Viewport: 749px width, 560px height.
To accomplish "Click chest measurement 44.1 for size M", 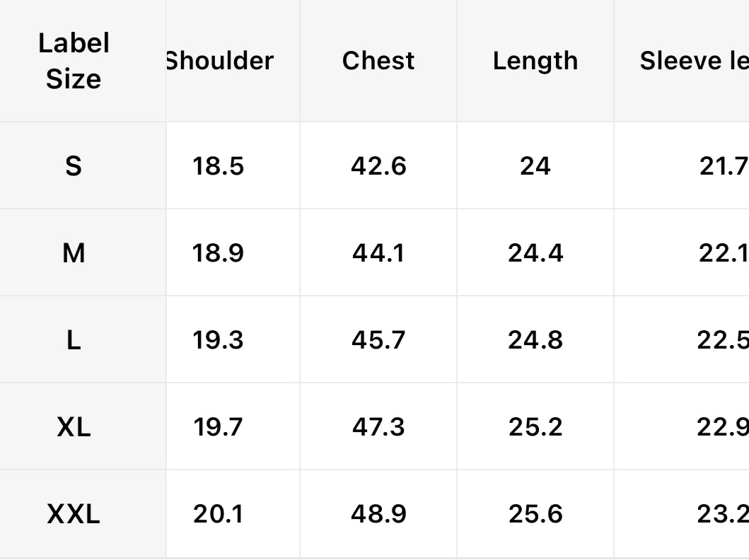I will coord(378,252).
